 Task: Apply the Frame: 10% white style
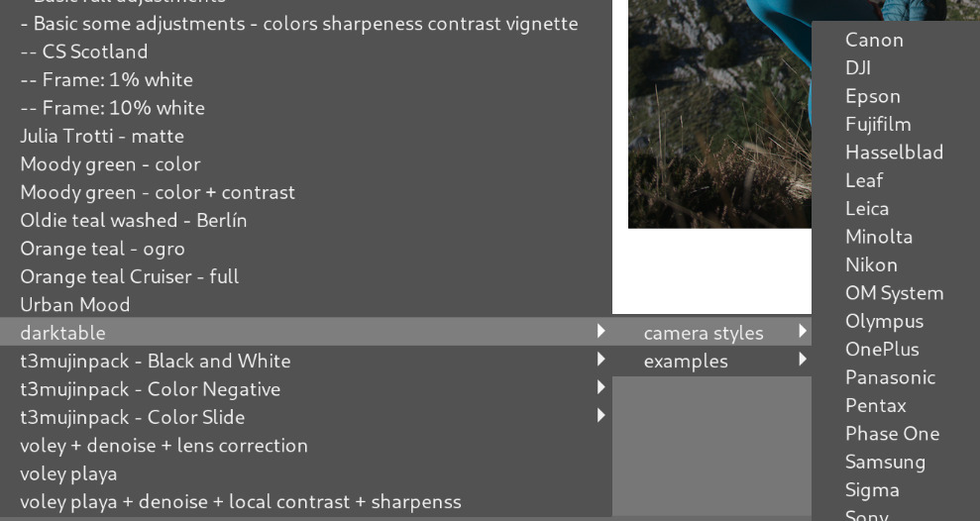112,108
